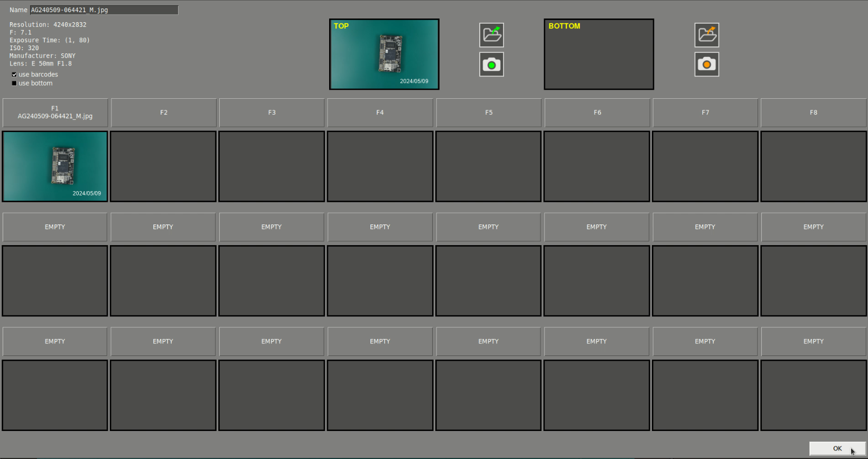Choose the F5 slot button

pos(488,113)
